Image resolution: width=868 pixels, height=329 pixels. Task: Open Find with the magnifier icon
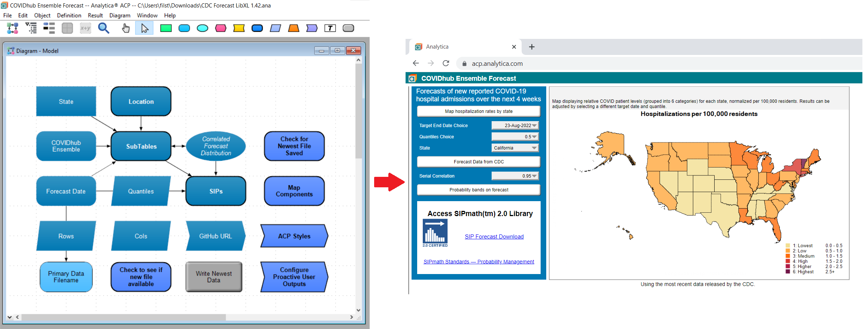pyautogui.click(x=104, y=28)
